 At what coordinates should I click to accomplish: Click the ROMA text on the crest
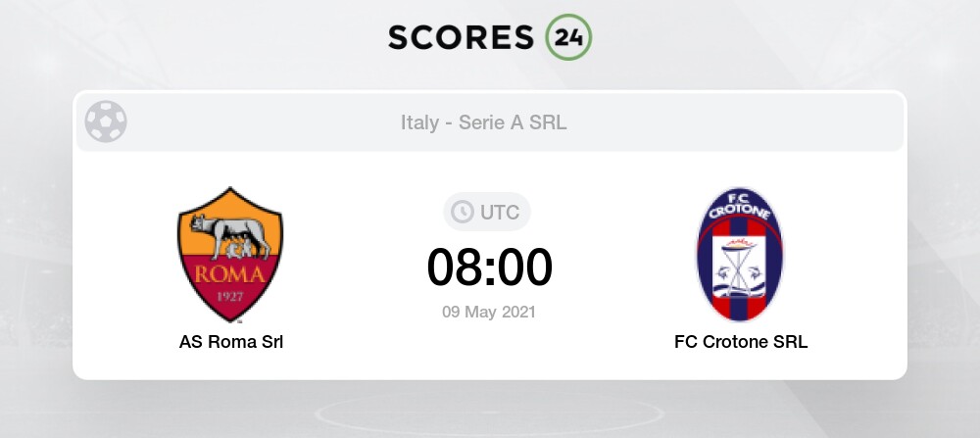coord(230,273)
